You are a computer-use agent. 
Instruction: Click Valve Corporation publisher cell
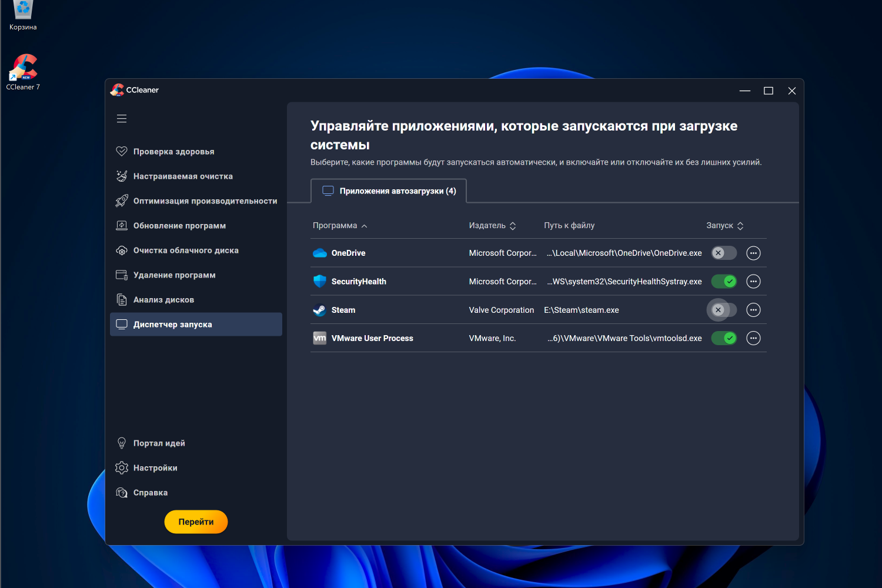point(502,310)
